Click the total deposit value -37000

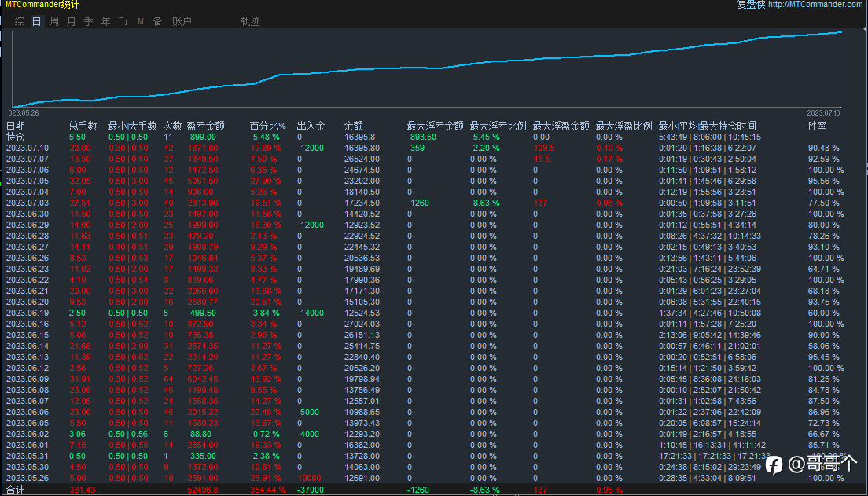point(311,490)
